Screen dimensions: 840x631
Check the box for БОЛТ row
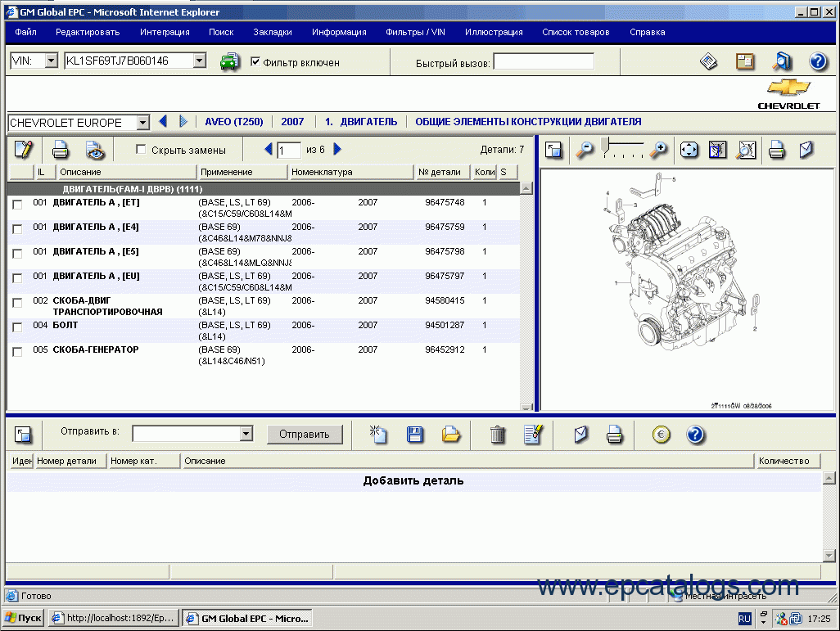[17, 327]
